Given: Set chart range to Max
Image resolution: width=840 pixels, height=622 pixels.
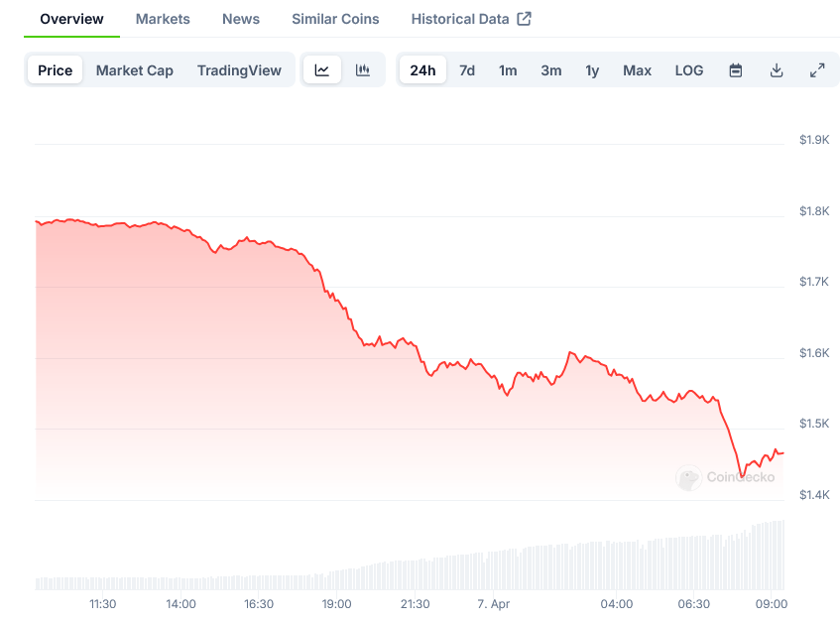Looking at the screenshot, I should 637,70.
